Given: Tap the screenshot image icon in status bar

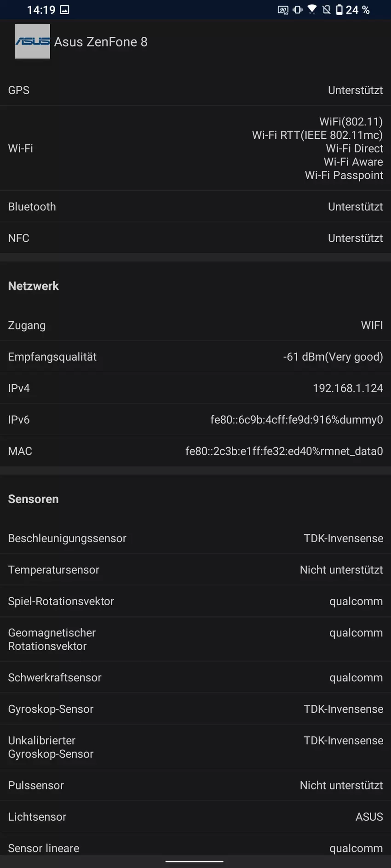Looking at the screenshot, I should click(65, 10).
